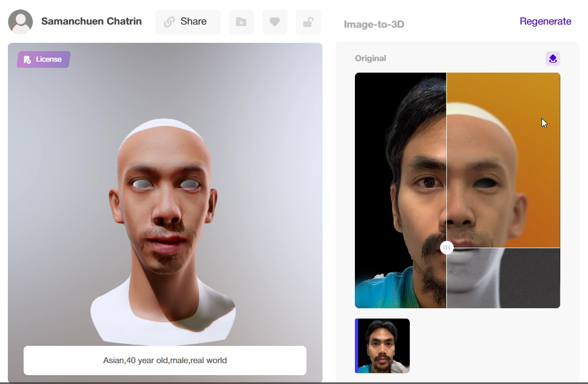Viewport: 588px width, 384px height.
Task: Click the Image-to-3D label
Action: click(x=374, y=25)
